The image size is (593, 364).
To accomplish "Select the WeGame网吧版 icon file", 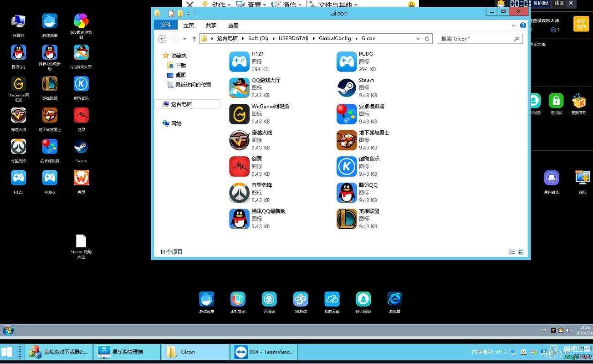I will (260, 114).
